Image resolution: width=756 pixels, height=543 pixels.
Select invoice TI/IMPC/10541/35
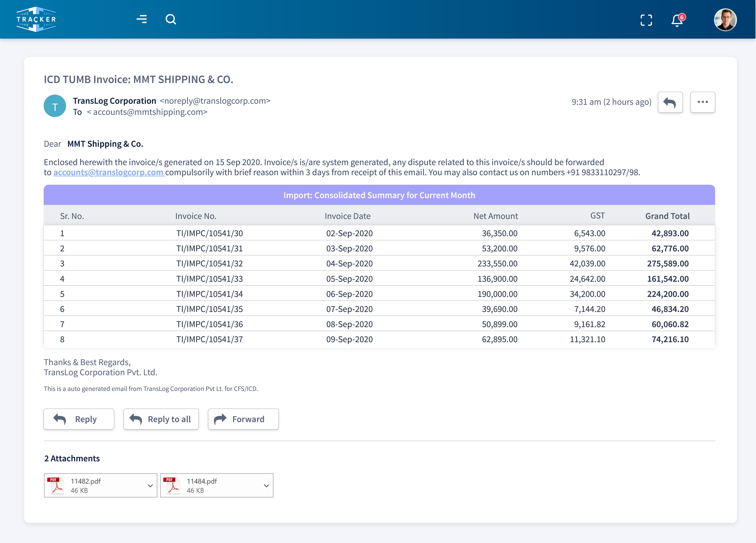pos(209,309)
